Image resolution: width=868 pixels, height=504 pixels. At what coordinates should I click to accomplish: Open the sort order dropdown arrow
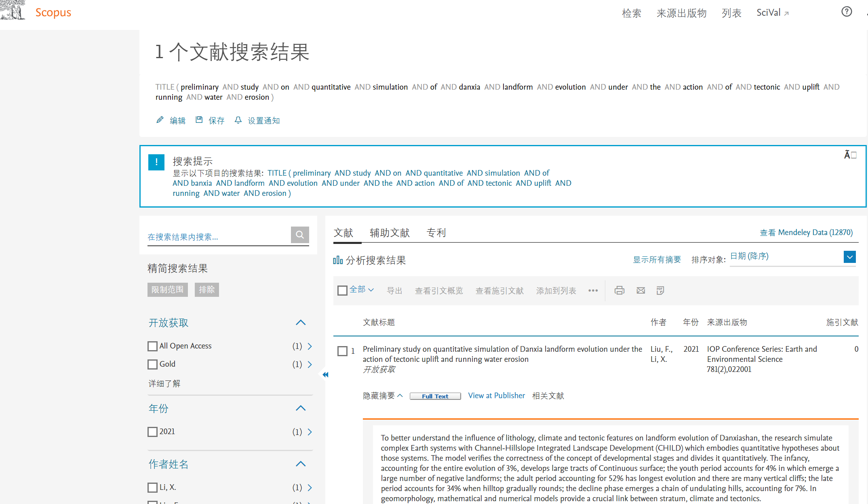849,257
